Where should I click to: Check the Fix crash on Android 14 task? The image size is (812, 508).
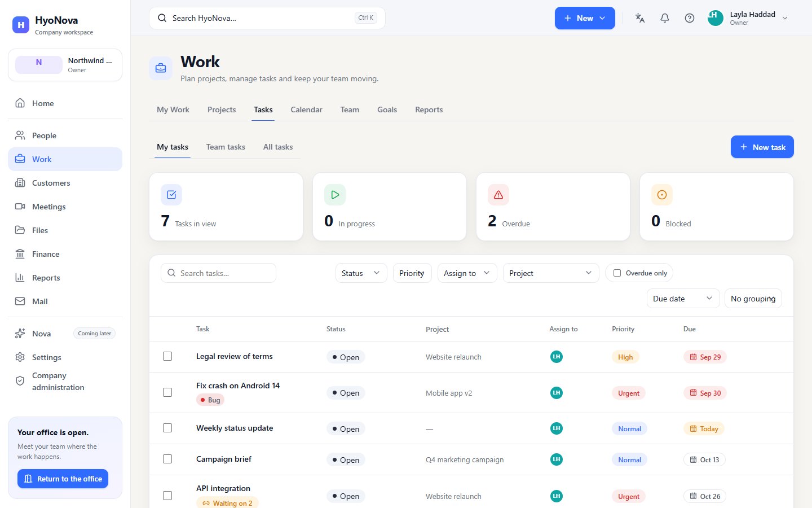point(167,392)
